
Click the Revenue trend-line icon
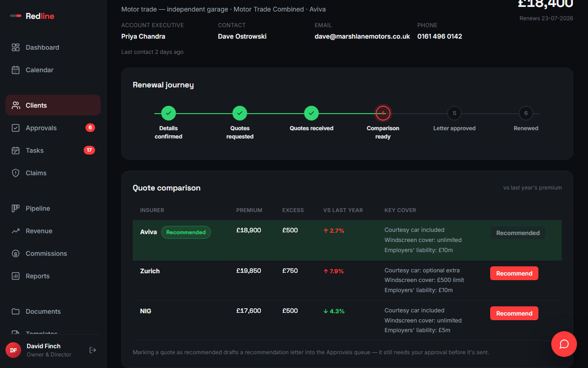tap(16, 231)
